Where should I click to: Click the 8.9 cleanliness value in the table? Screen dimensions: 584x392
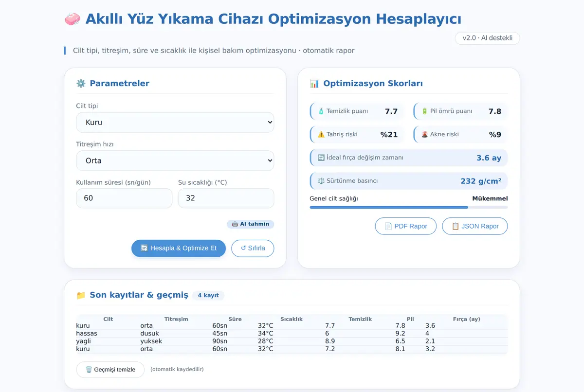click(330, 341)
